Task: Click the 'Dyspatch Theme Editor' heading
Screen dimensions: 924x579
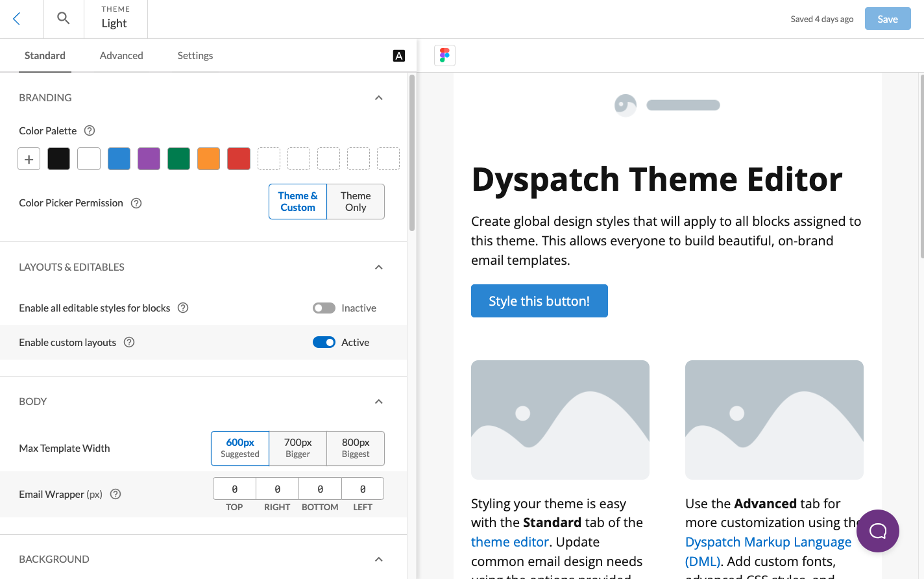Action: coord(657,179)
